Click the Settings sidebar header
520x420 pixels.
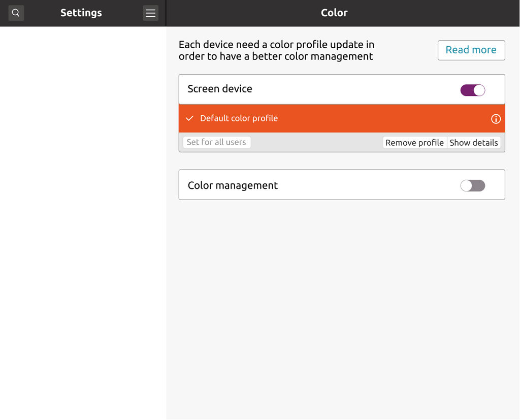click(x=81, y=12)
